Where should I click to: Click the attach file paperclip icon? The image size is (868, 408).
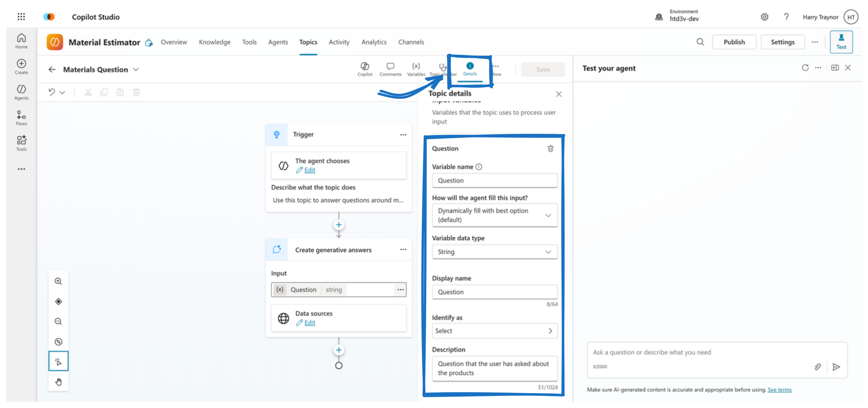[x=818, y=367]
